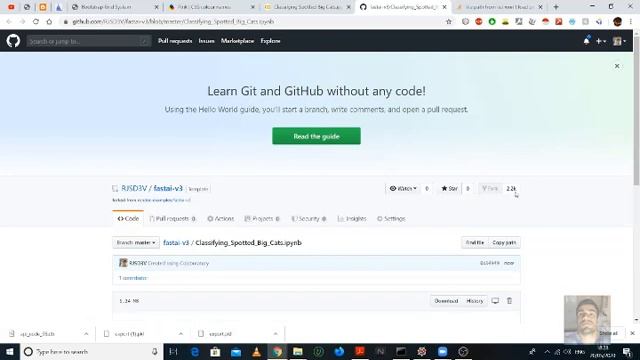Switch to the Actions tab

pos(220,219)
